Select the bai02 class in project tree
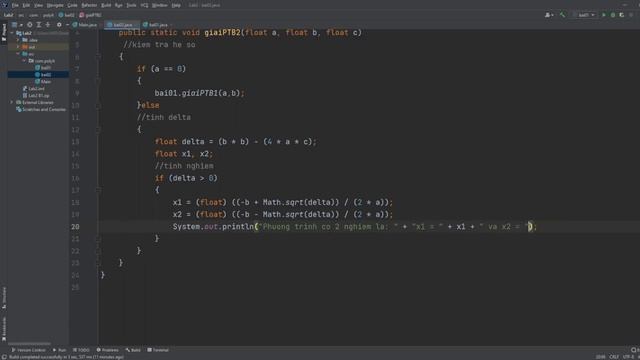The height and width of the screenshot is (360, 640). pyautogui.click(x=43, y=75)
